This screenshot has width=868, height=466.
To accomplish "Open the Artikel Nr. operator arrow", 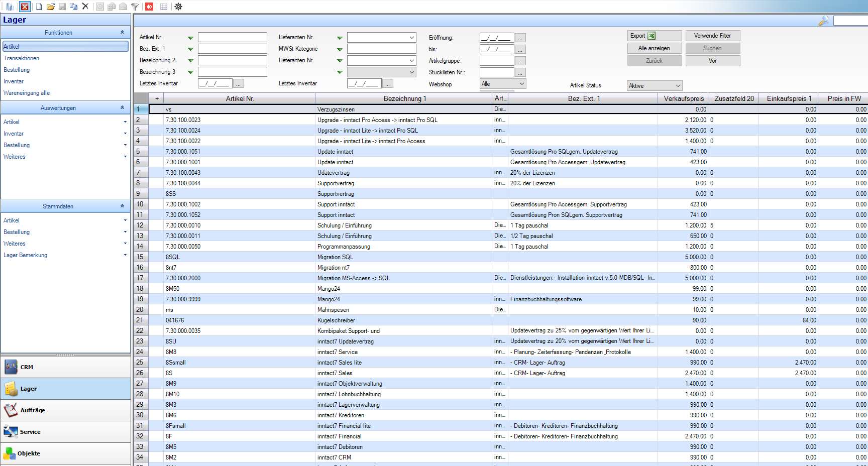I will (x=190, y=38).
